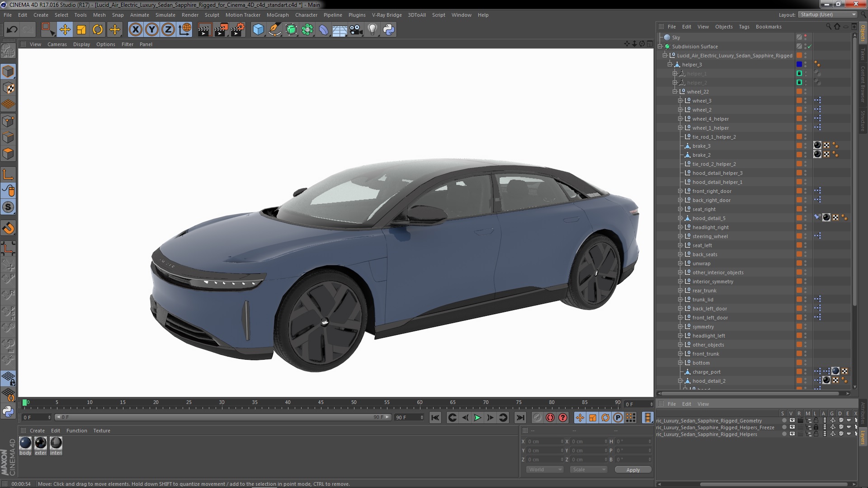Viewport: 868px width, 488px height.
Task: Switch to Model mode
Action: pos(8,71)
